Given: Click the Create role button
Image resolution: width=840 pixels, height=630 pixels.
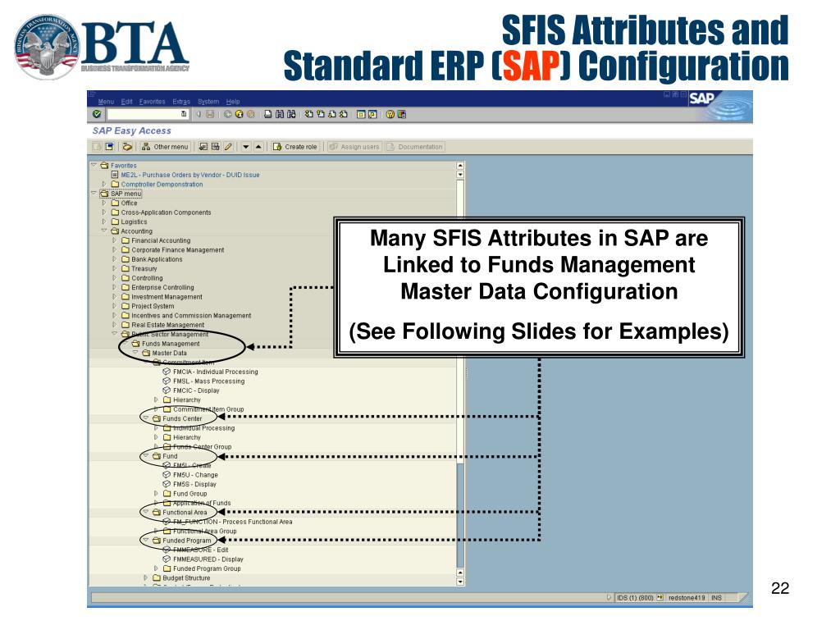Looking at the screenshot, I should [x=294, y=147].
